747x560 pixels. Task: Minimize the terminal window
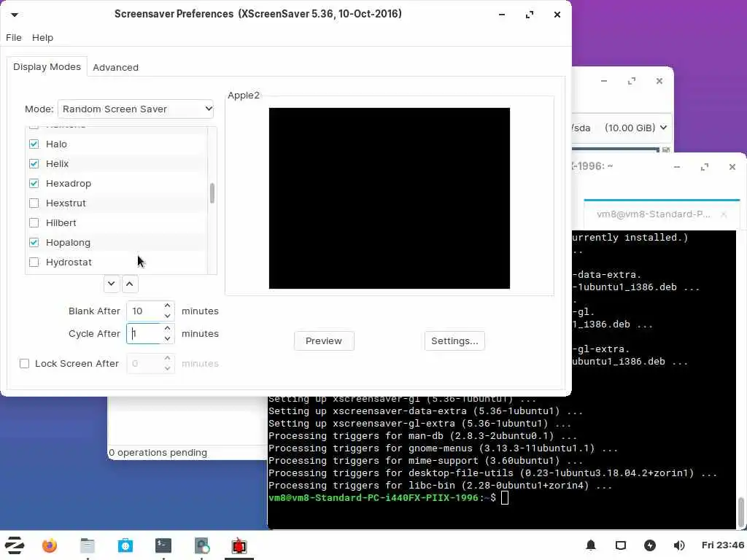[677, 167]
